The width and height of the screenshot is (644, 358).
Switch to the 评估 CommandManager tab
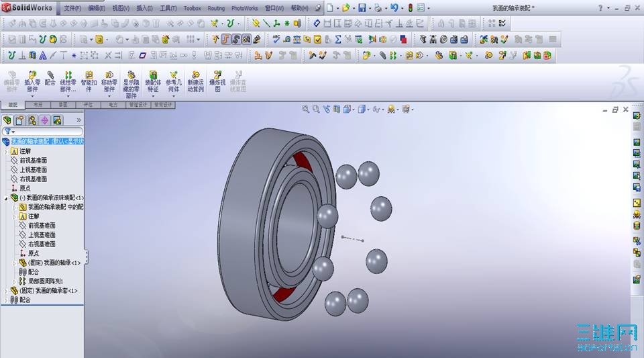(x=88, y=105)
